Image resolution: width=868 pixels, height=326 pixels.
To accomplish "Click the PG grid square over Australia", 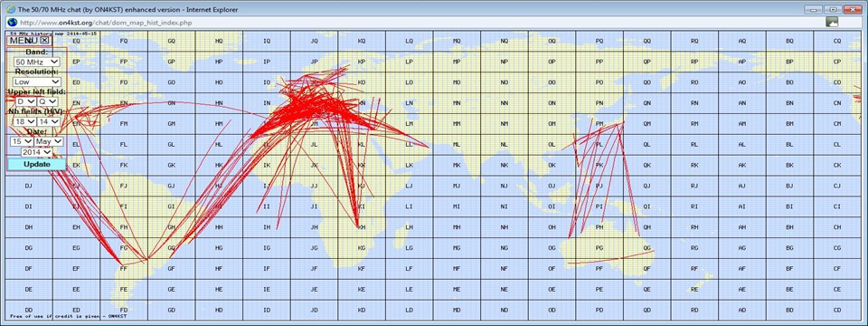I will pos(599,248).
